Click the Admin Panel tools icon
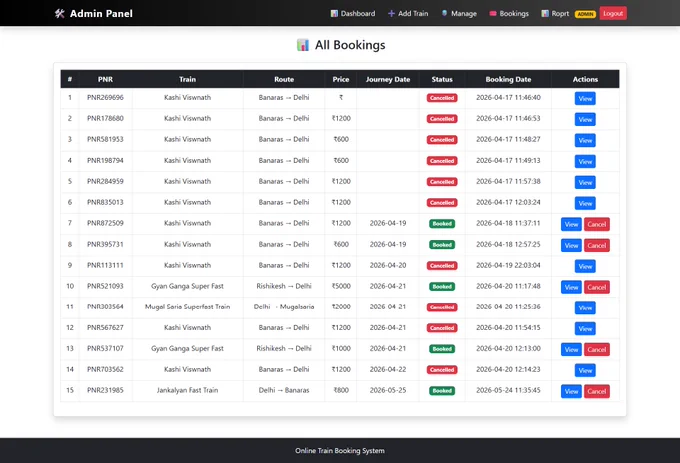This screenshot has height=463, width=680. 59,13
